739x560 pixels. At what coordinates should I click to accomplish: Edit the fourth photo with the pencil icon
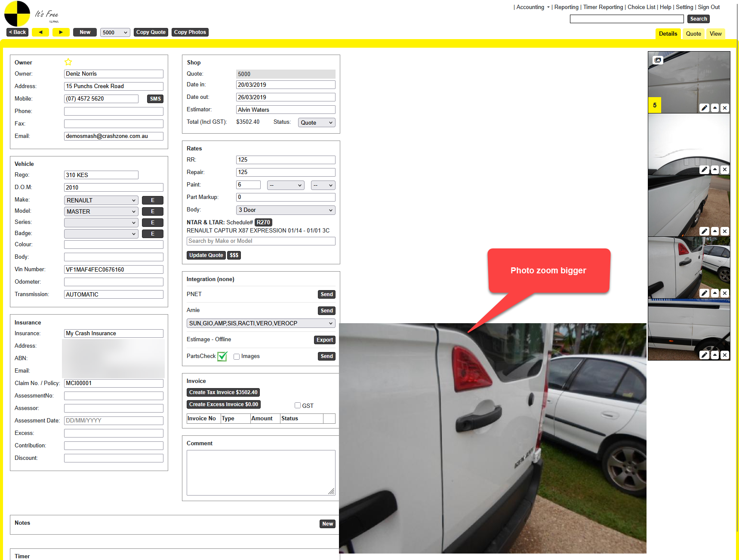[x=704, y=293]
